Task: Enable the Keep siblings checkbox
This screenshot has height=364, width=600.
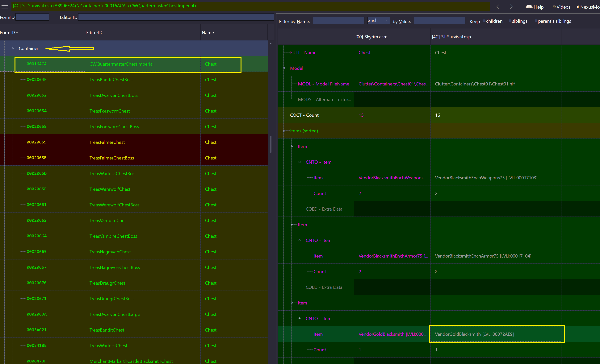Action: pos(510,21)
